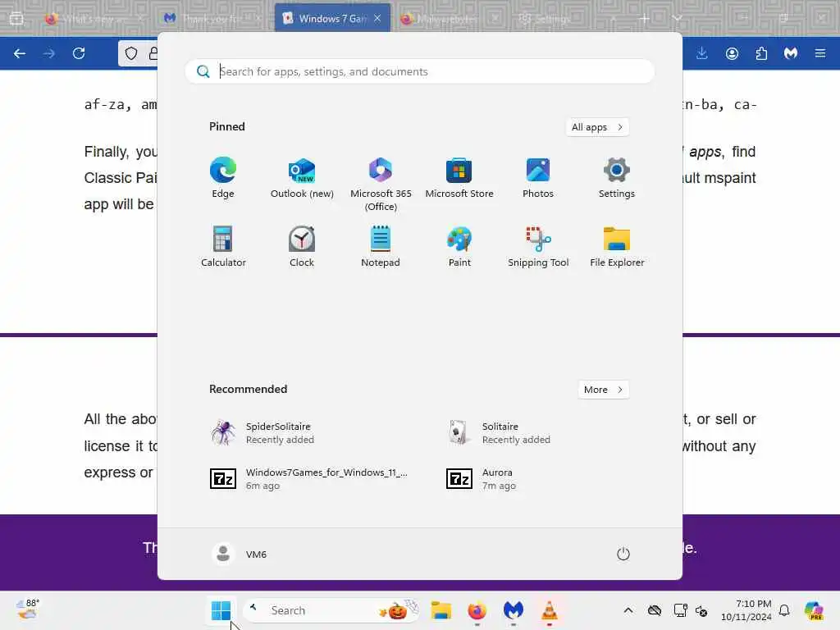Click Malwarebytes browser extension icon

(x=791, y=53)
